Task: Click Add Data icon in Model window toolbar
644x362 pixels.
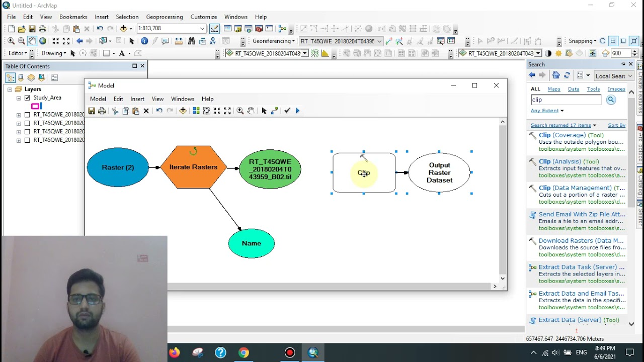Action: pos(183,111)
